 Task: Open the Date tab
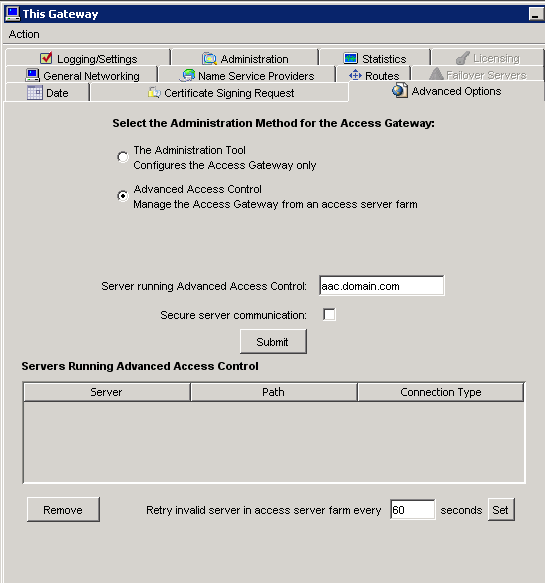(x=47, y=93)
